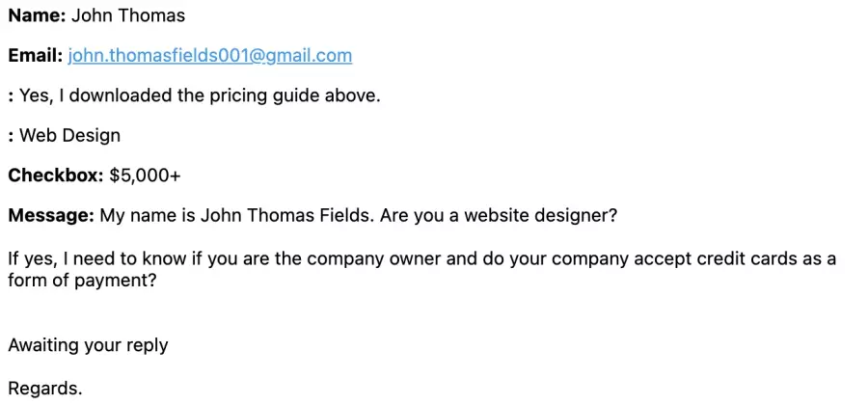Viewport: 868px width, 405px height.
Task: Click the 'form of payment?' line
Action: point(83,281)
